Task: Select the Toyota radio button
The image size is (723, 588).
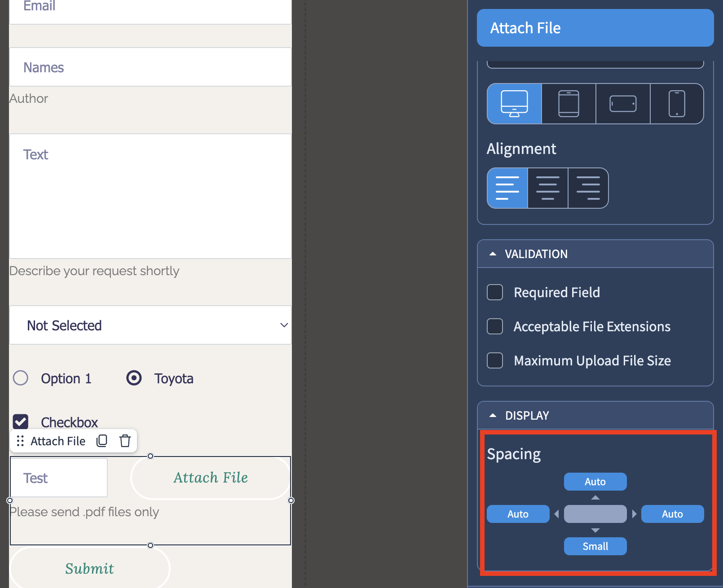Action: click(x=134, y=378)
